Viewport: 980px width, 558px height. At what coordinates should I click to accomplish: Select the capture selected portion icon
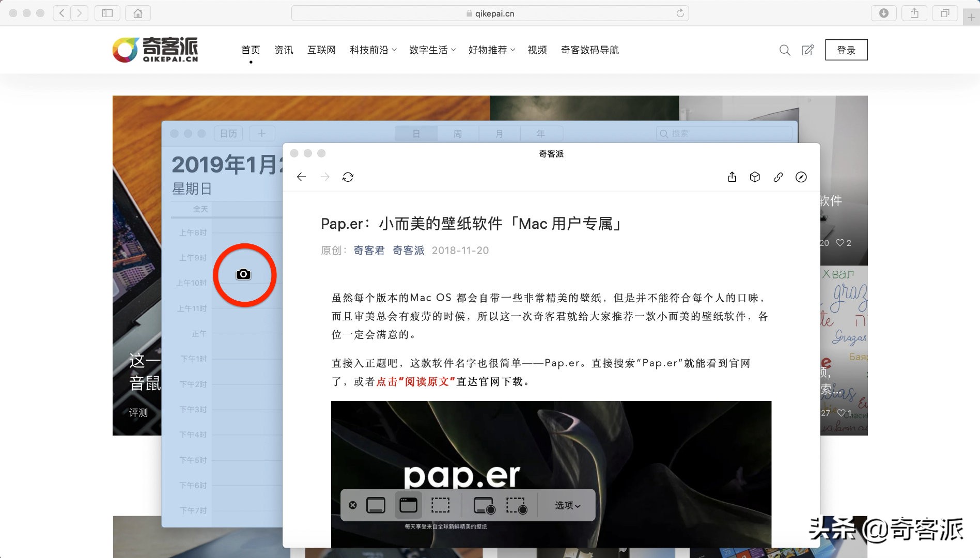pos(440,505)
